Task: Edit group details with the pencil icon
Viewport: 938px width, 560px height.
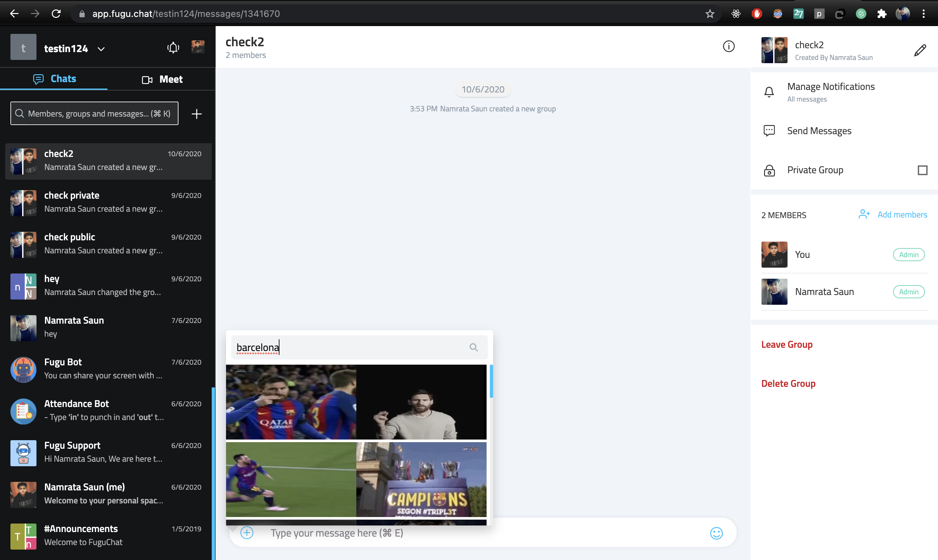Action: [920, 50]
